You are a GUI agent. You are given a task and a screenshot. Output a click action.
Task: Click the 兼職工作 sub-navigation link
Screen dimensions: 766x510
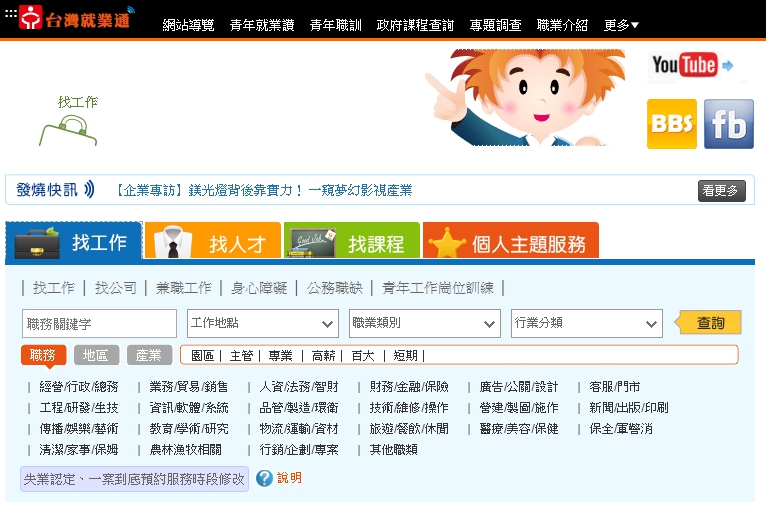pos(184,288)
